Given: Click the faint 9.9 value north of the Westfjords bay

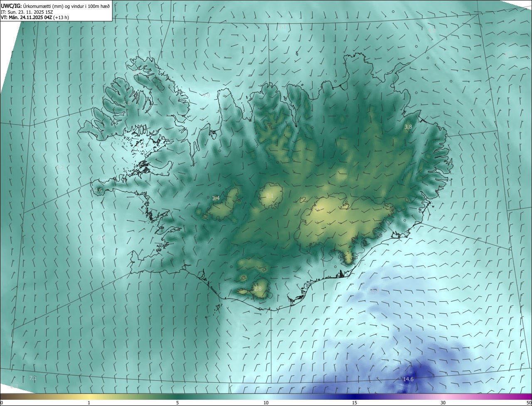Looking at the screenshot, I should [x=206, y=95].
